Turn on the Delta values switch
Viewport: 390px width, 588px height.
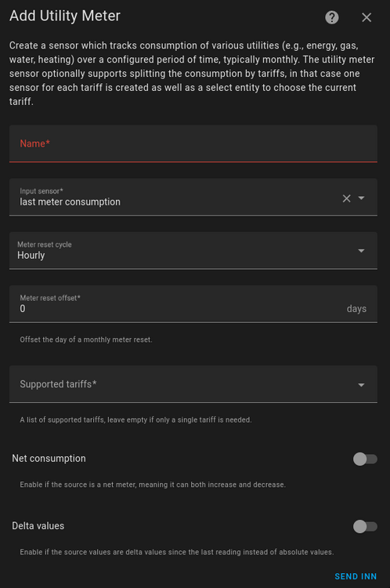pos(365,526)
